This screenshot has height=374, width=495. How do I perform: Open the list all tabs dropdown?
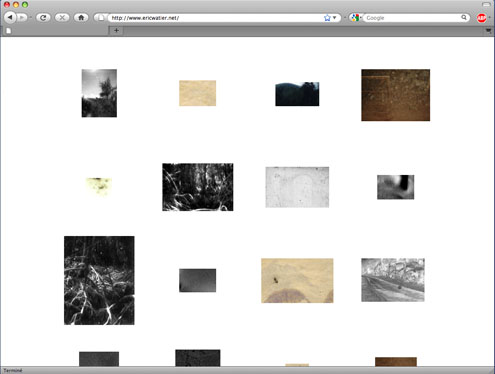(488, 31)
